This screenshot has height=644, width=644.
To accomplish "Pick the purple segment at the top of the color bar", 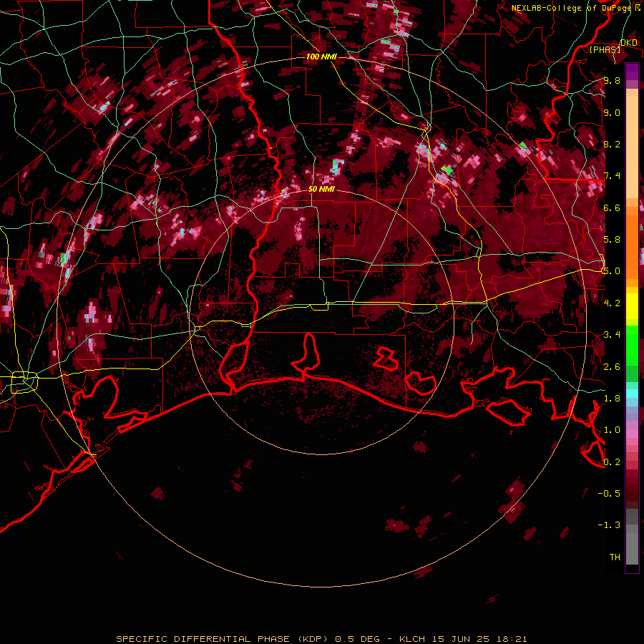I will click(632, 72).
